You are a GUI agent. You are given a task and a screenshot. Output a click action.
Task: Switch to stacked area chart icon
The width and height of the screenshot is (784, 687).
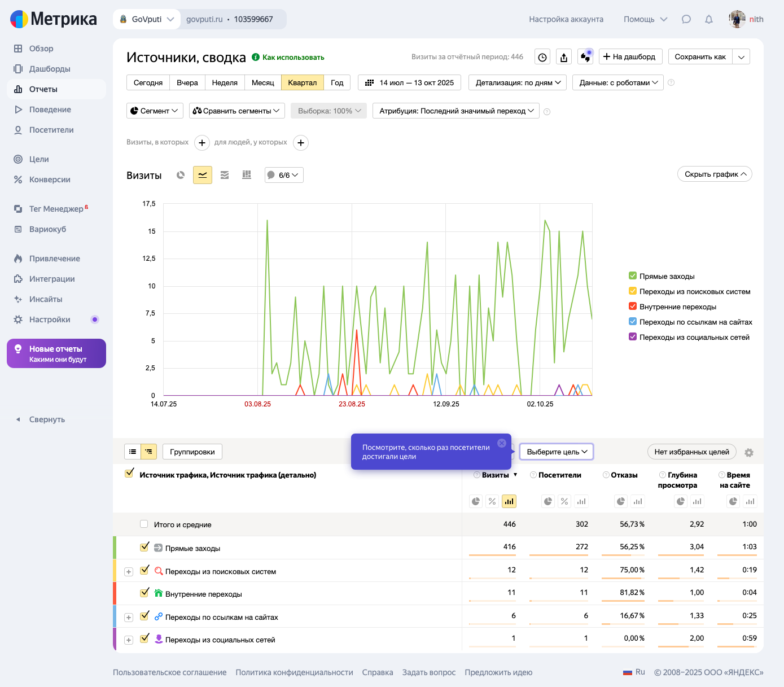225,175
